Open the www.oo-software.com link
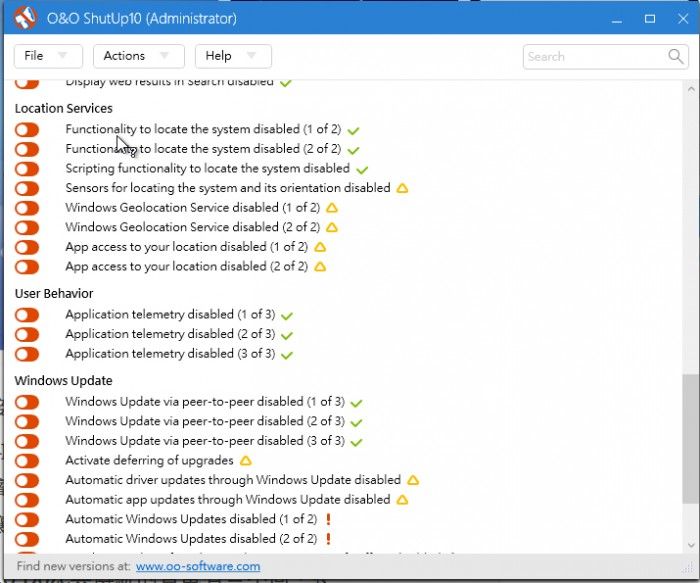The image size is (700, 583). [198, 566]
